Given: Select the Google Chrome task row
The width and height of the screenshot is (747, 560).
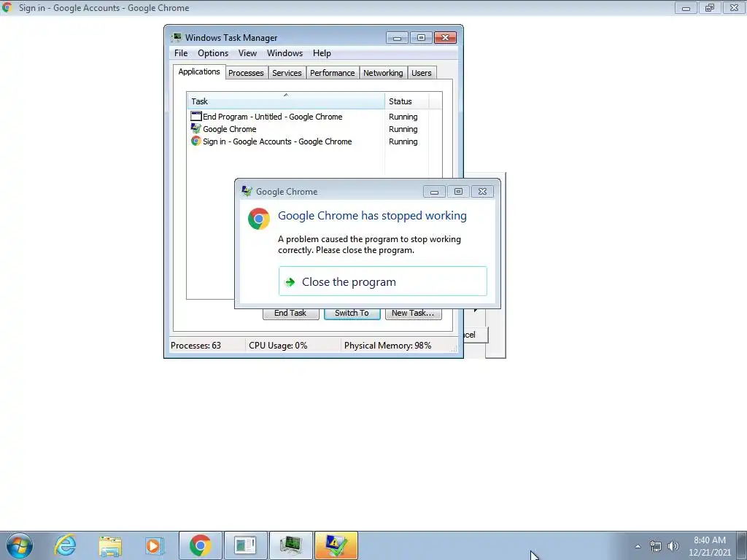Looking at the screenshot, I should click(229, 129).
